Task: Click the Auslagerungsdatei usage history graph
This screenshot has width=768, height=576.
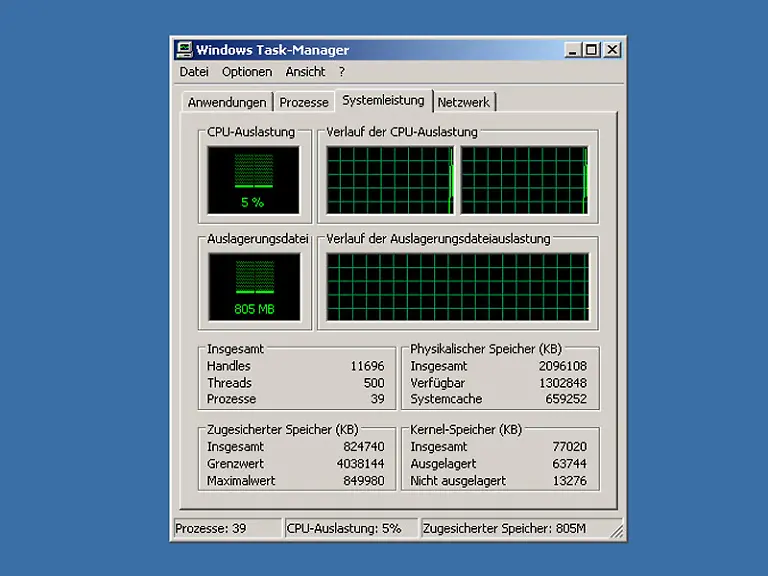Action: click(x=458, y=287)
